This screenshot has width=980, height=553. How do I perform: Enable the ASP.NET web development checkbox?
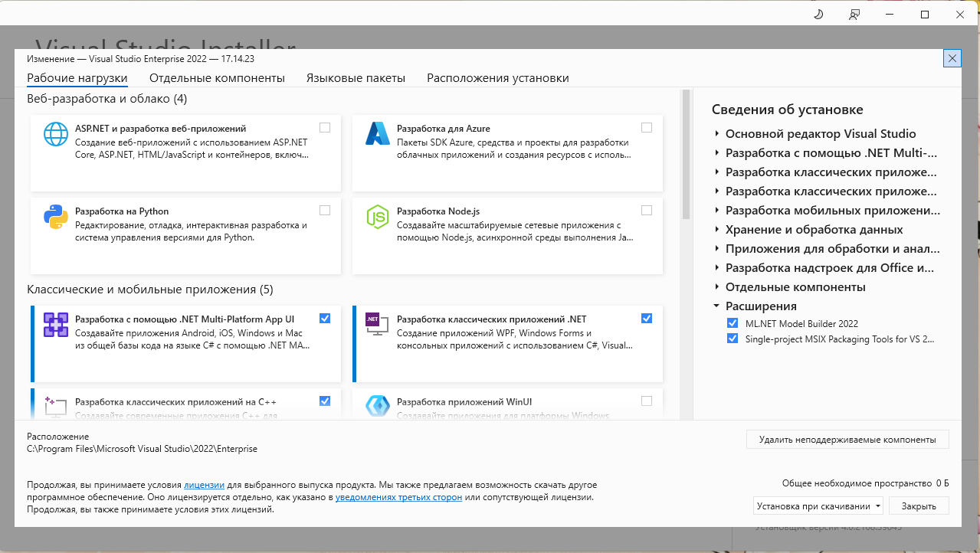tap(325, 127)
